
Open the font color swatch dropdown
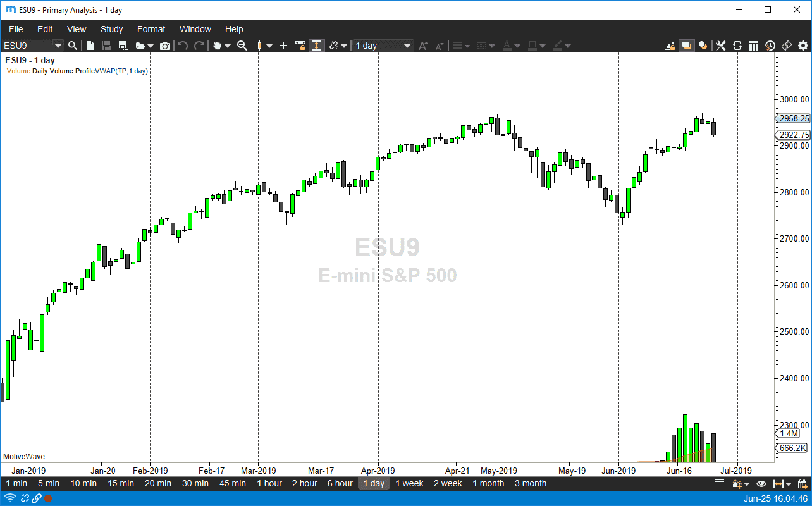click(x=517, y=46)
